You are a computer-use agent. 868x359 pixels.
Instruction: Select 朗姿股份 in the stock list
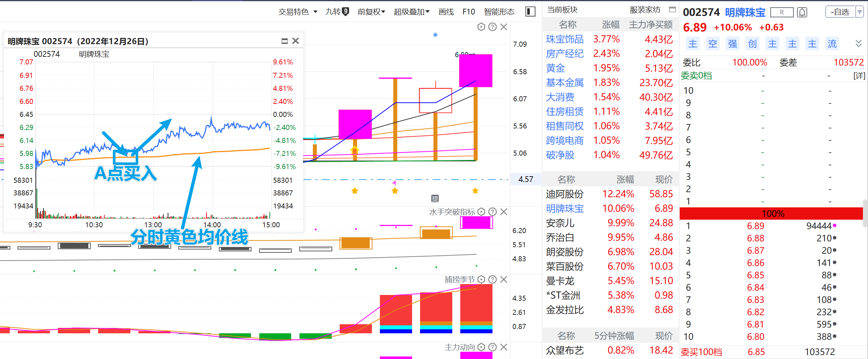coord(565,252)
